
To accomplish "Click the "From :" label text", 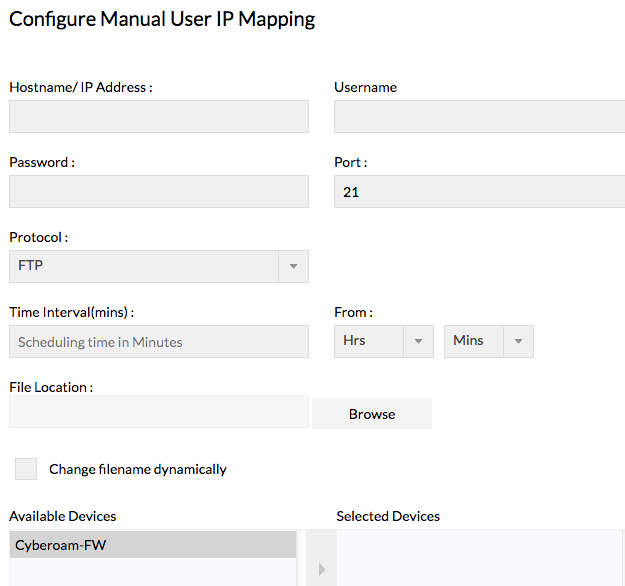I will pyautogui.click(x=353, y=313).
